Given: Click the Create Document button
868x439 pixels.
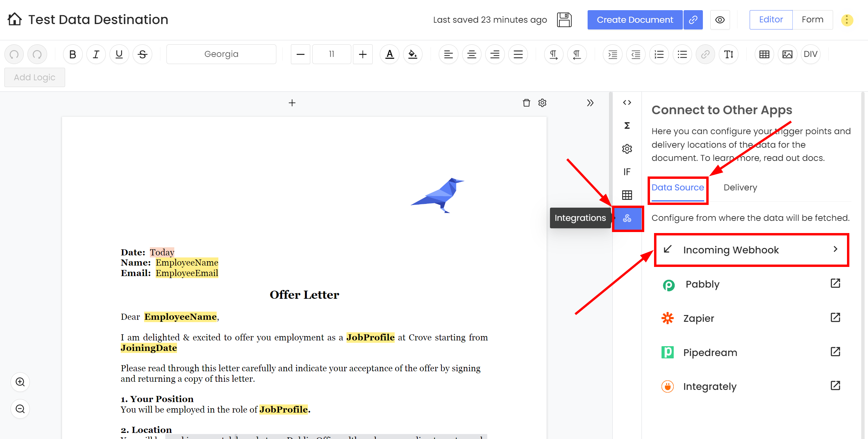Looking at the screenshot, I should [635, 20].
